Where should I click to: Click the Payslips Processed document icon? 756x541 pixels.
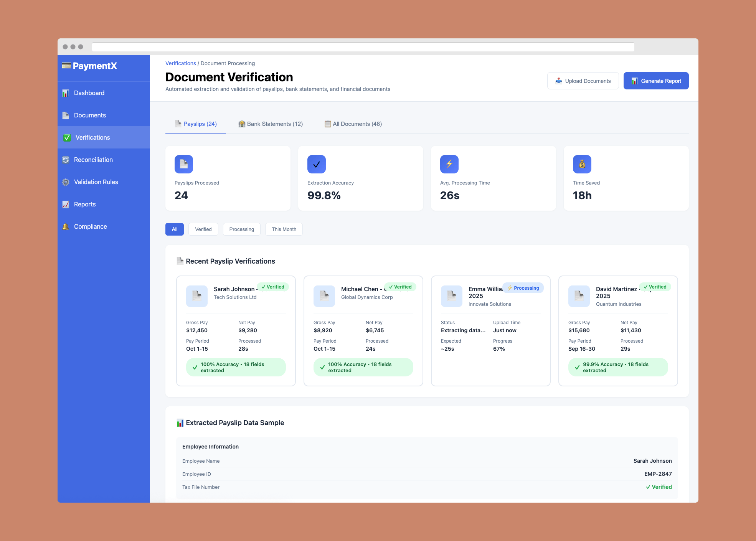pyautogui.click(x=183, y=164)
